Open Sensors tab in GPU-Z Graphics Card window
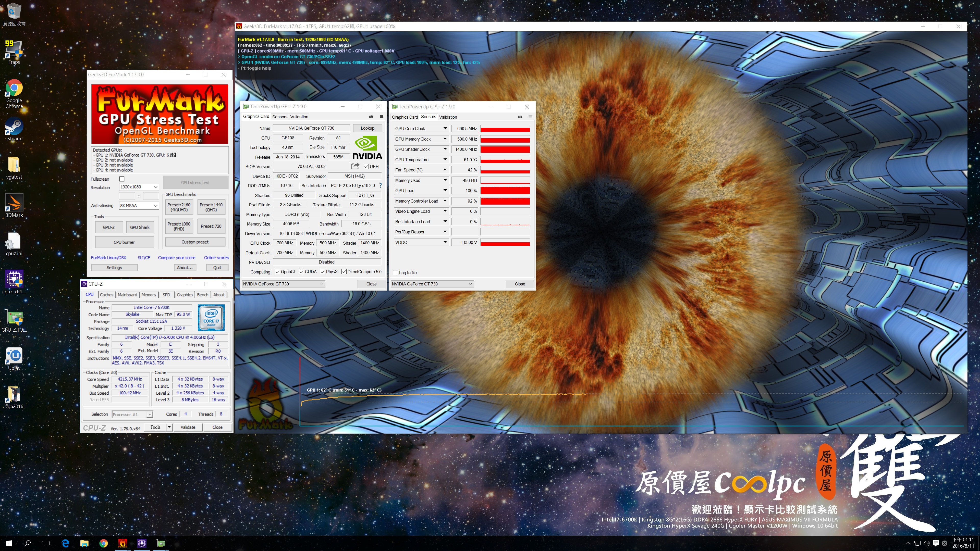980x551 pixels. tap(280, 117)
